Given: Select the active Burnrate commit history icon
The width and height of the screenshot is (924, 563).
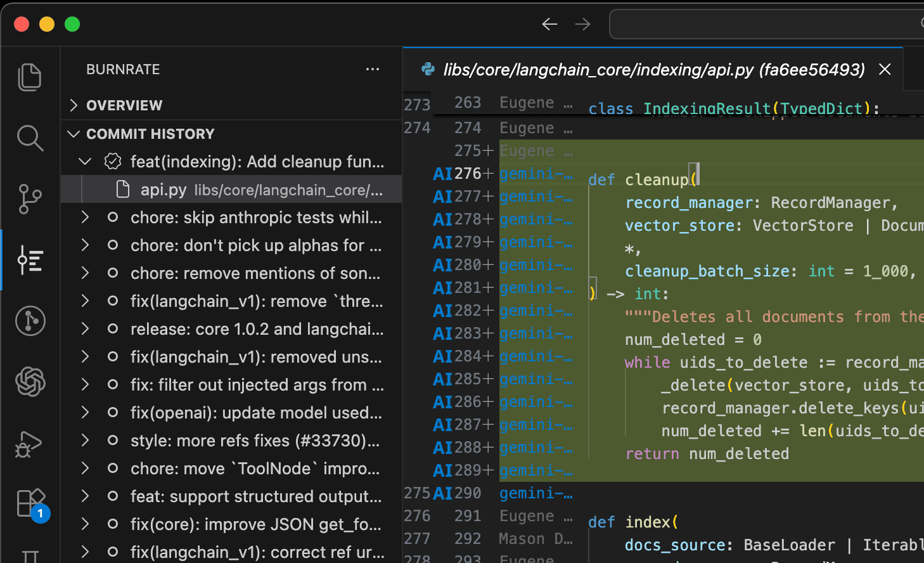Looking at the screenshot, I should [30, 260].
